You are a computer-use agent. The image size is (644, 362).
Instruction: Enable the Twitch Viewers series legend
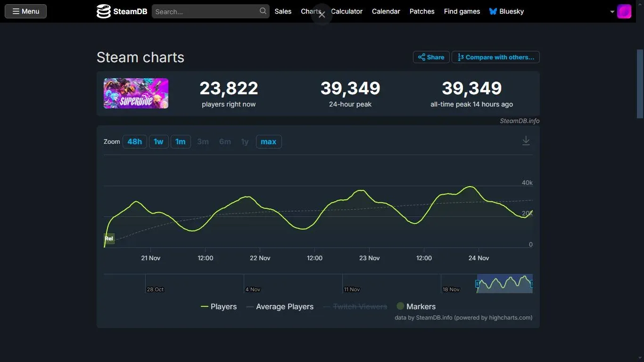pyautogui.click(x=355, y=306)
